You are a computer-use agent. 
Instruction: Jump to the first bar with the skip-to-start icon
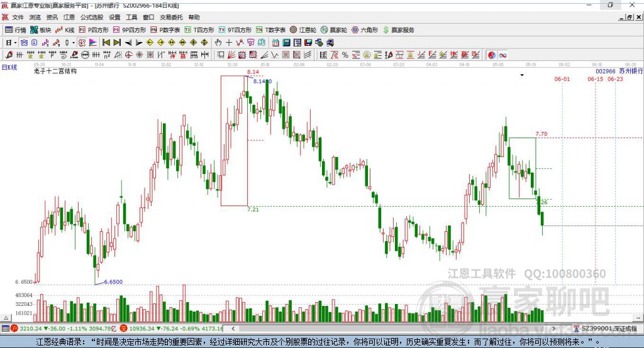click(x=106, y=43)
